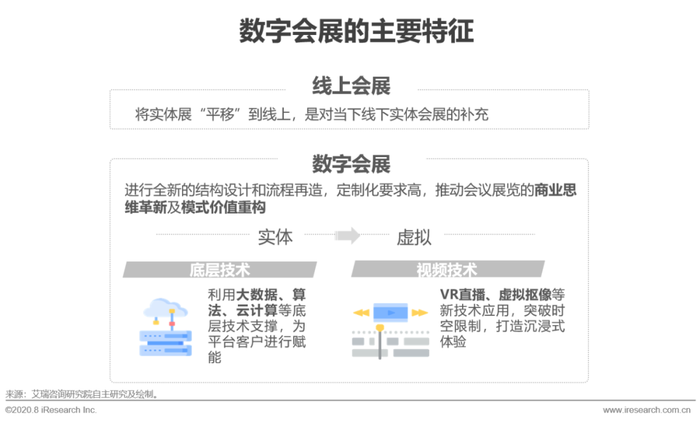This screenshot has width=700, height=423.
Task: Click the gray arrow between 实体 and 虚拟
Action: point(348,235)
